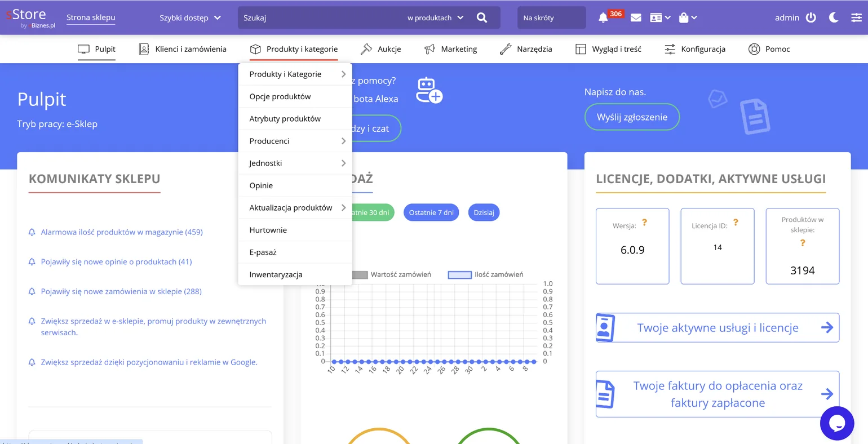Expand Szybki dostęp dropdown
868x444 pixels.
190,17
